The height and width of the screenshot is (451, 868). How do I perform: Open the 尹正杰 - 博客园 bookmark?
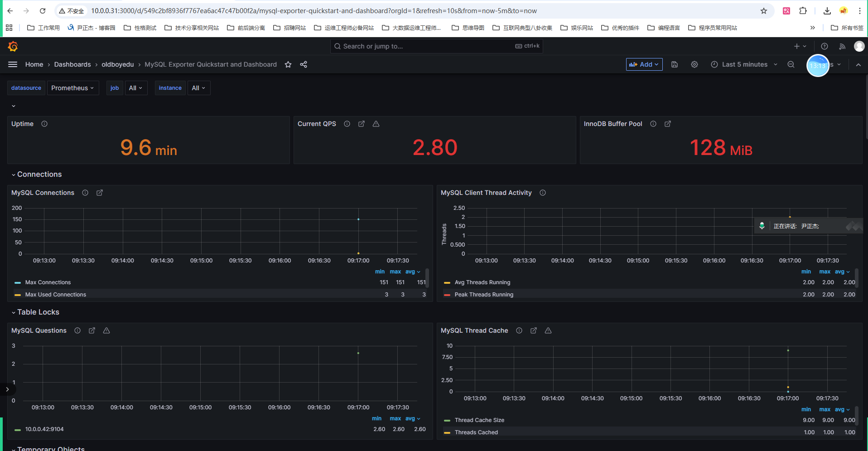click(x=91, y=28)
